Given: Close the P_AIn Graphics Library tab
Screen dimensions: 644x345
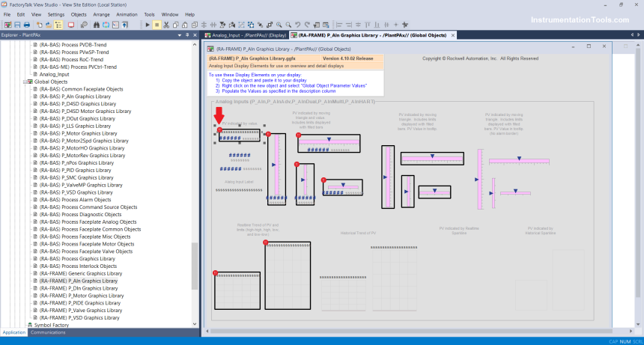Looking at the screenshot, I should pos(452,35).
